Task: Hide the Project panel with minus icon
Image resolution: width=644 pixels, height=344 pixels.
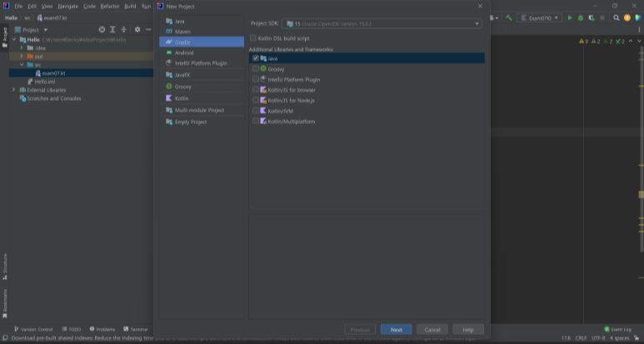Action: tap(148, 29)
